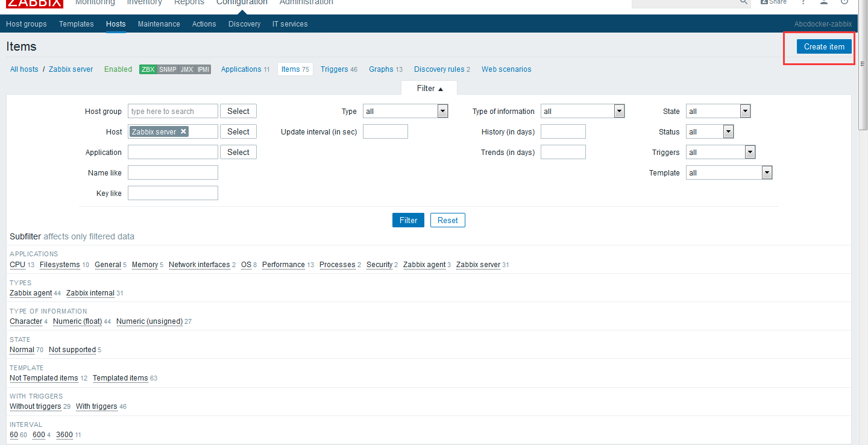Screen dimensions: 868x445
Task: Open the user profile icon
Action: 824,2
